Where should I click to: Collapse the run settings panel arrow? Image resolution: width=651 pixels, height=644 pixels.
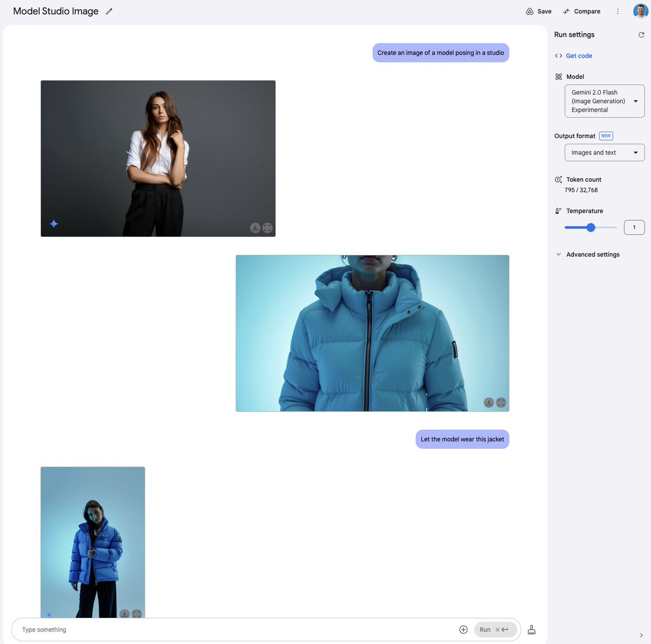(641, 635)
